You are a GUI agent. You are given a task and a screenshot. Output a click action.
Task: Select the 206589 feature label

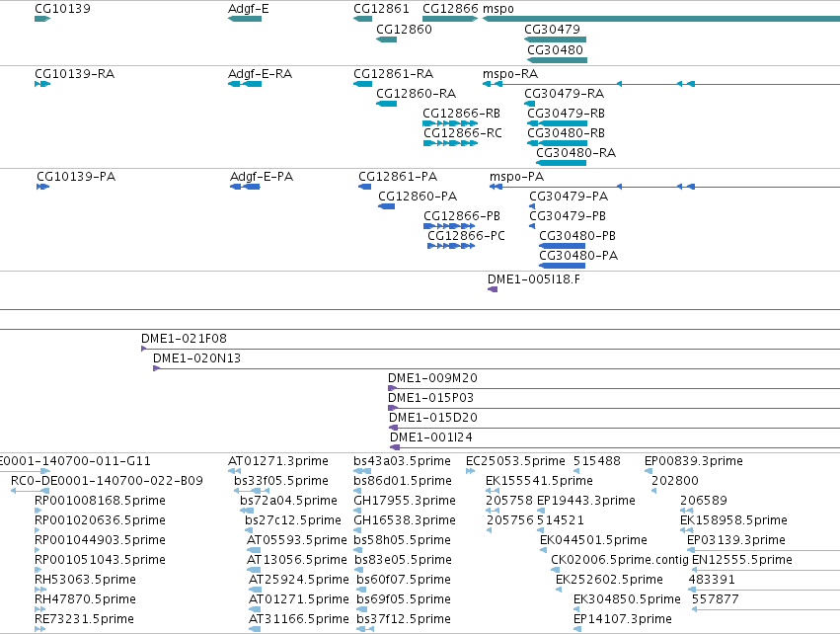[704, 501]
